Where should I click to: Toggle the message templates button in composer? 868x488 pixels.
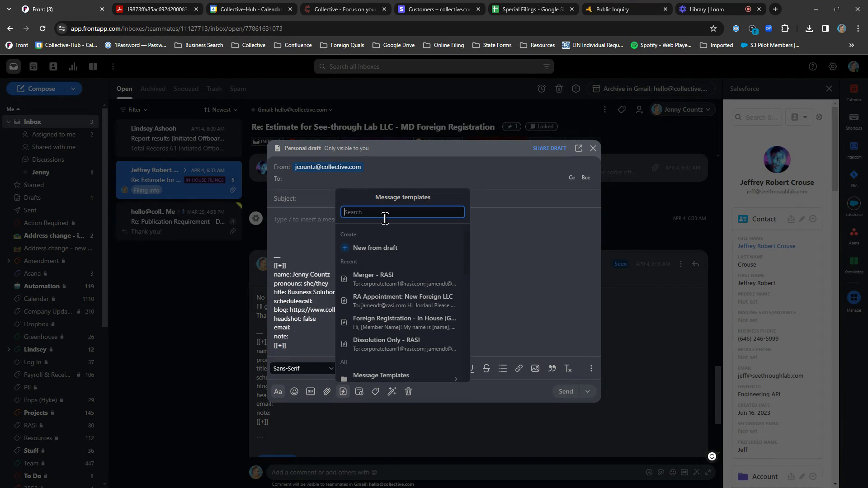pos(343,392)
